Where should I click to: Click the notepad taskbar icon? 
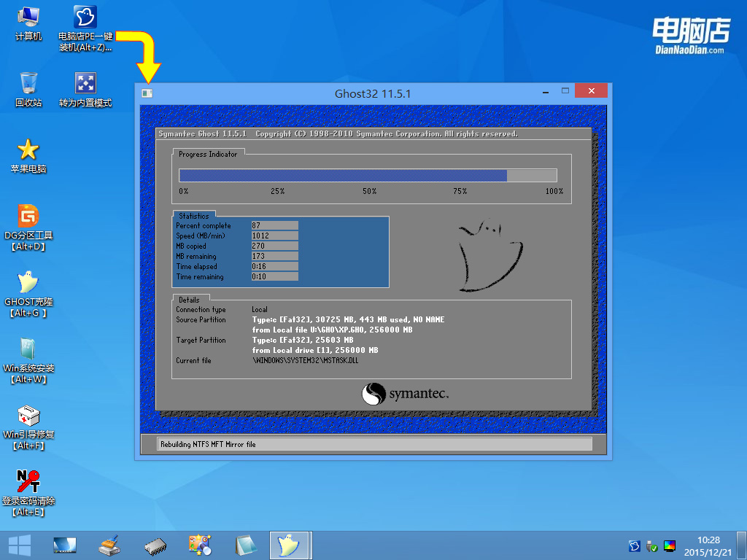click(x=246, y=545)
